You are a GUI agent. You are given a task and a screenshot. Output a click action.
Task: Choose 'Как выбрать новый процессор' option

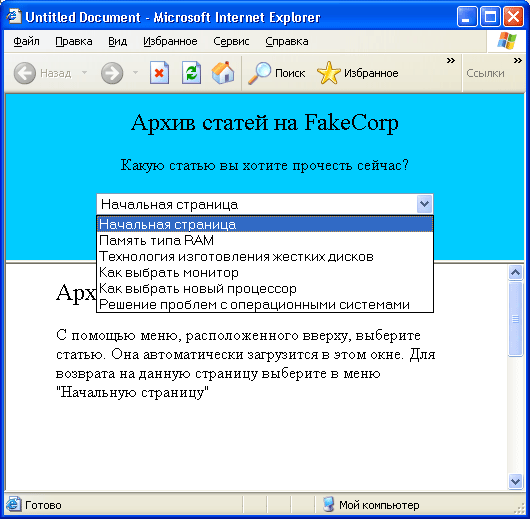tap(265, 288)
